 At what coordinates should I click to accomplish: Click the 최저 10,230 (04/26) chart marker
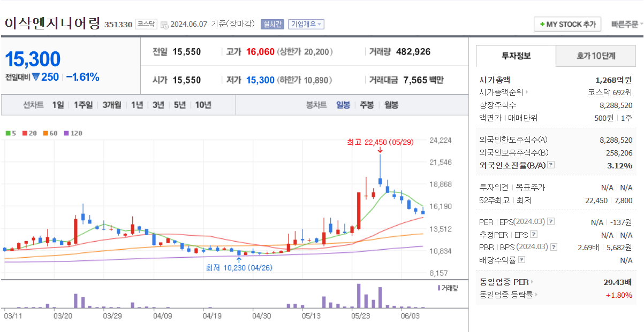[x=239, y=267]
